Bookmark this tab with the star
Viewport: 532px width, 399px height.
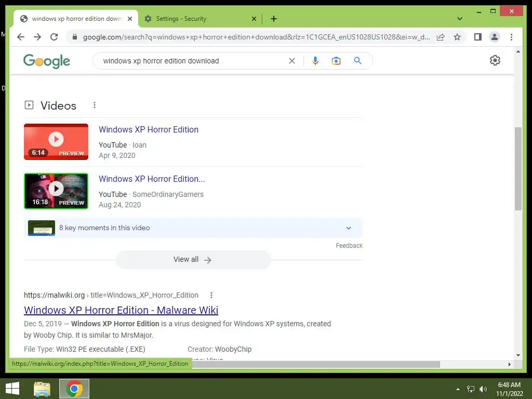pos(457,37)
